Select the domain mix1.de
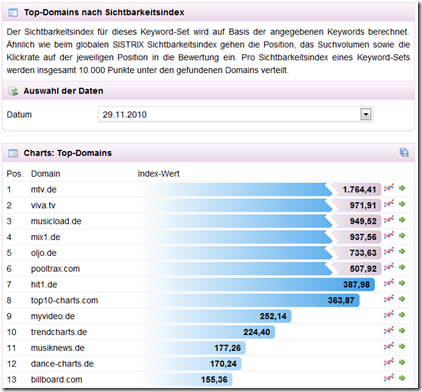The height and width of the screenshot is (392, 422). click(x=45, y=237)
